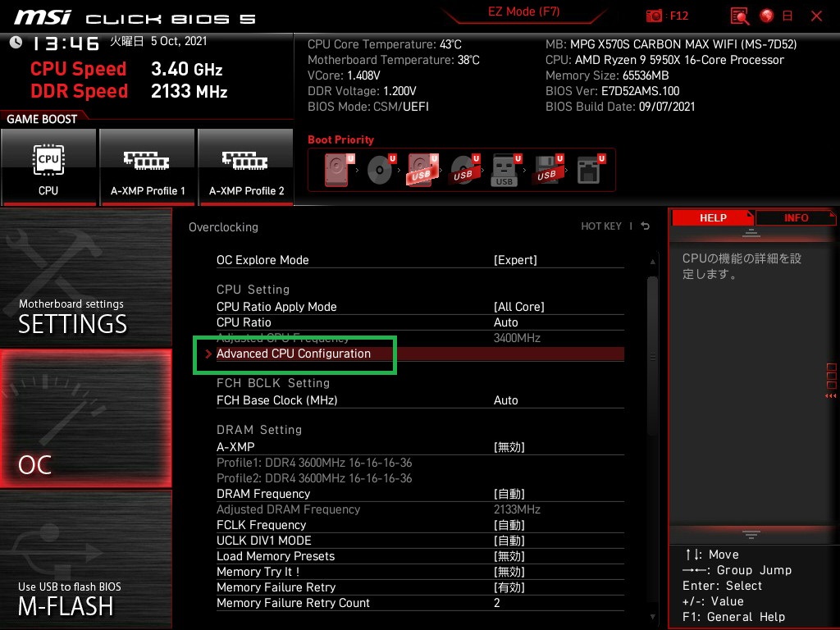Image resolution: width=840 pixels, height=630 pixels.
Task: Select the USB key boot device icon
Action: click(505, 170)
